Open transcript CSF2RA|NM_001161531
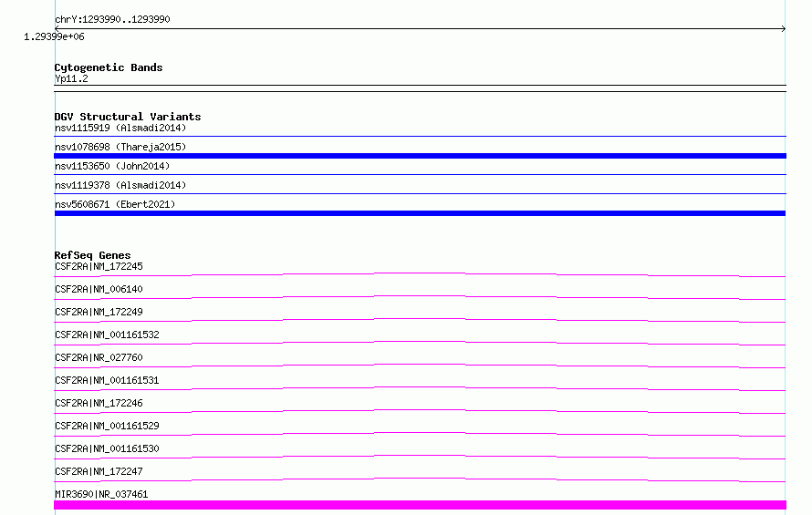This screenshot has height=515, width=812. 107,380
